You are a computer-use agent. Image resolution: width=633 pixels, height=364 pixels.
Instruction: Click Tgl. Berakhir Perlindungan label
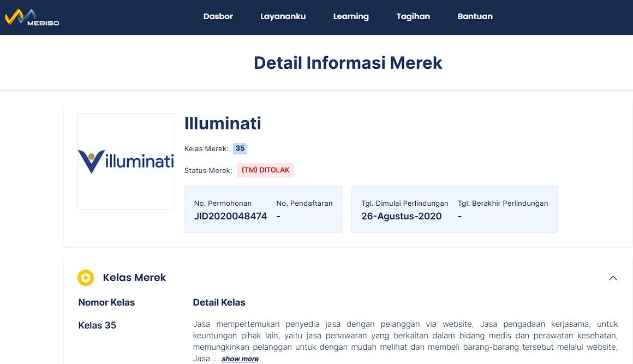(503, 204)
